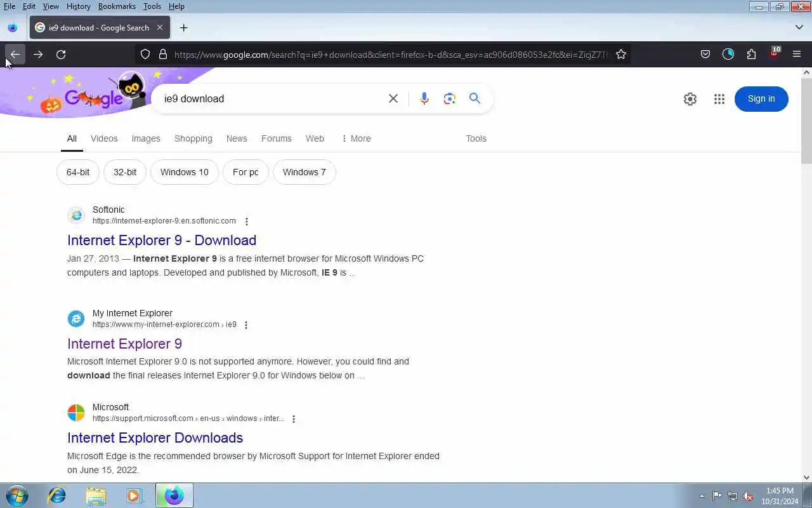Search by image with the Google Lens icon

[450, 98]
